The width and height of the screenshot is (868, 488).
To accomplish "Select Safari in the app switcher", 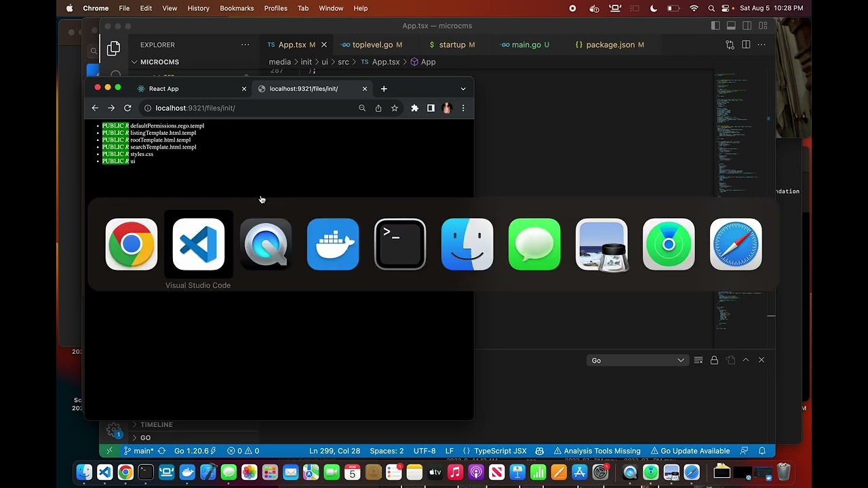I will tap(736, 245).
